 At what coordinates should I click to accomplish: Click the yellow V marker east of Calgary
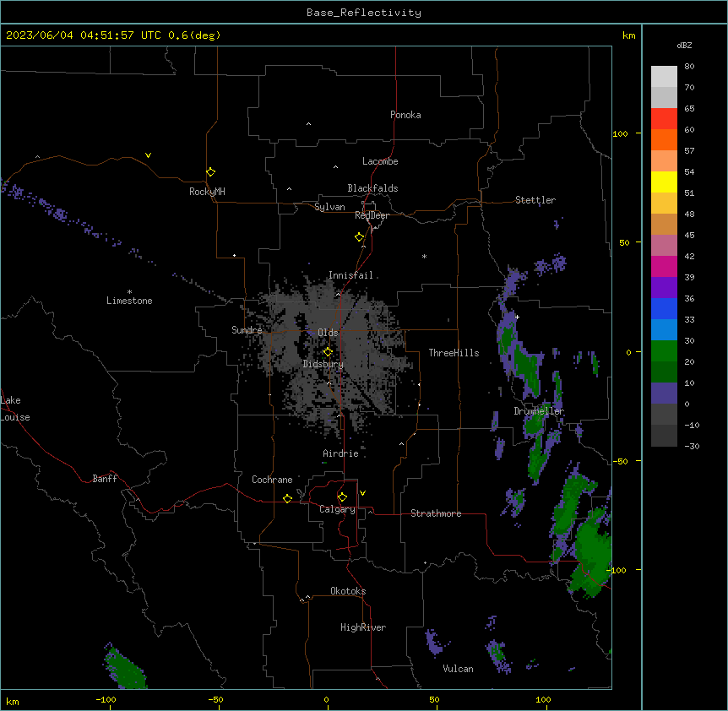click(362, 493)
